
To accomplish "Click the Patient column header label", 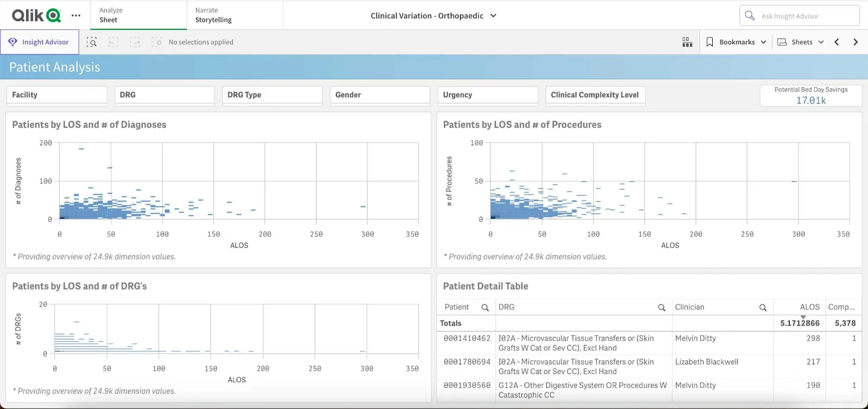I will pyautogui.click(x=457, y=307).
